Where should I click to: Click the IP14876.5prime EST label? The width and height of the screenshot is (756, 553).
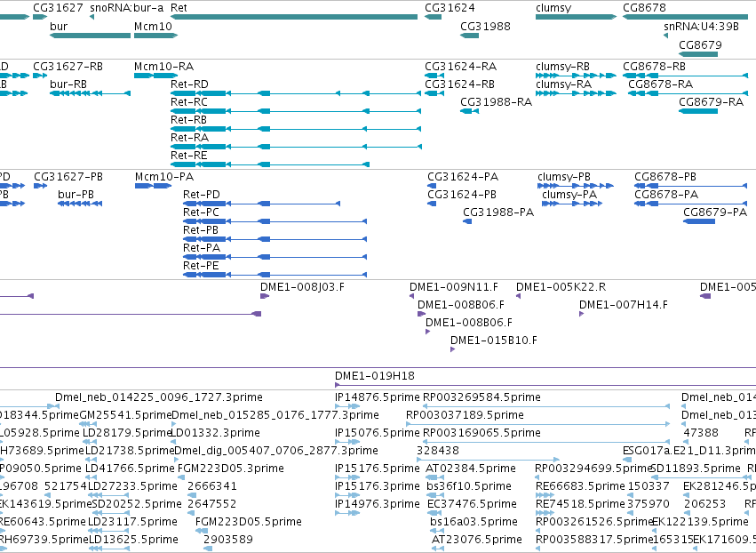coord(378,397)
